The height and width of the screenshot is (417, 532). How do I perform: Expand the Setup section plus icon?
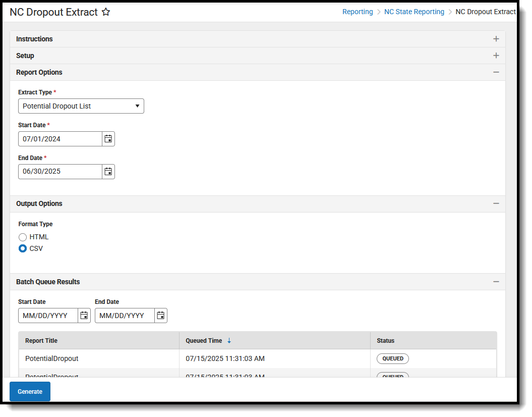point(496,56)
